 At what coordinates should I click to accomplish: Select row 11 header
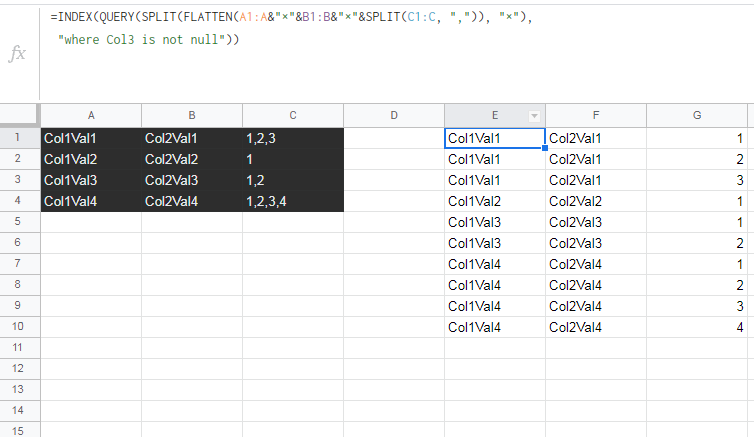tap(18, 348)
